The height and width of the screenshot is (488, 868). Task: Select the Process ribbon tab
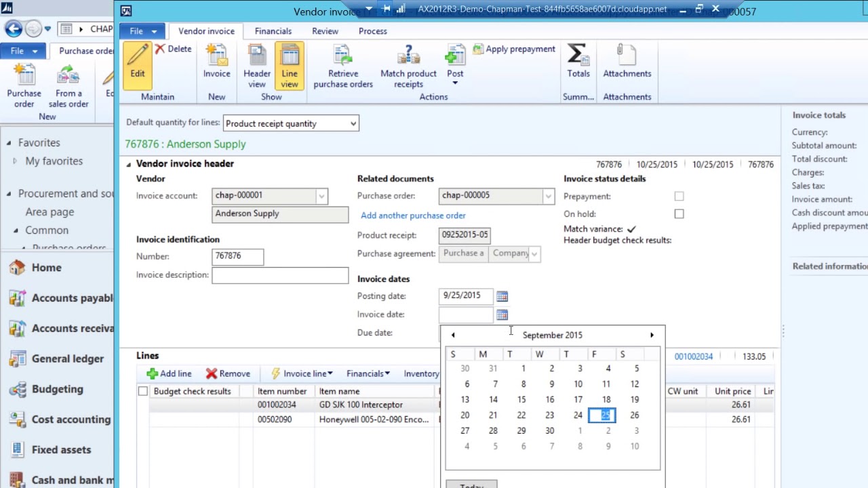[x=373, y=31]
